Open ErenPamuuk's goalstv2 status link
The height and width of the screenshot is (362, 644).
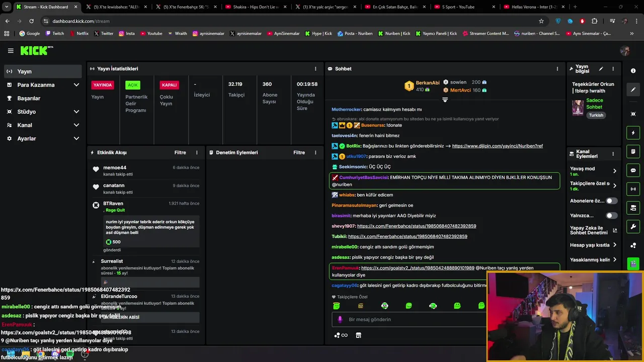pos(418,268)
